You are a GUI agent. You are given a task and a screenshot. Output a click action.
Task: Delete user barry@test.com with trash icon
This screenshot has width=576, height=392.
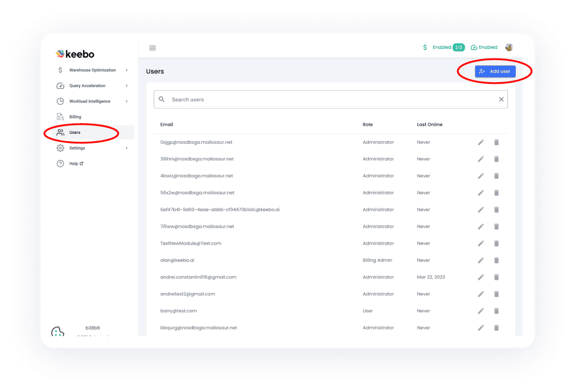click(496, 311)
